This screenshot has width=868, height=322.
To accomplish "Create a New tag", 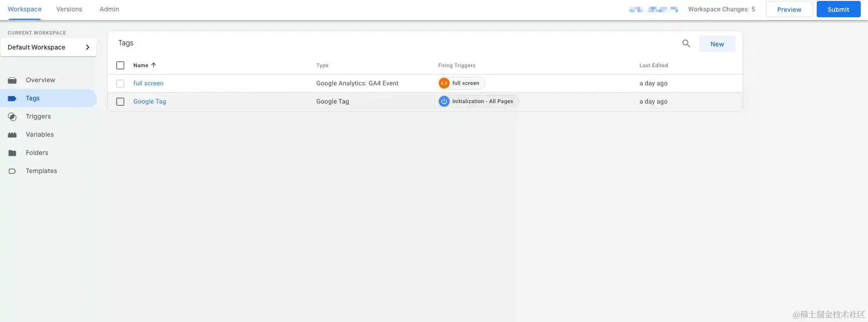I will point(717,44).
